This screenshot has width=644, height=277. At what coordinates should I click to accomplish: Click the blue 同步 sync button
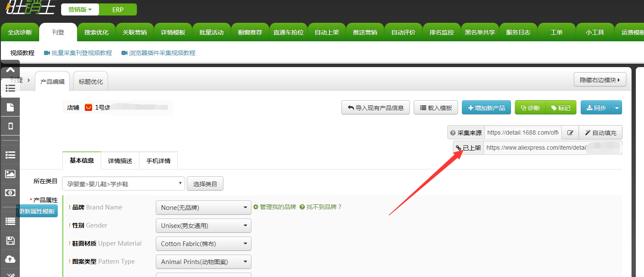click(596, 108)
